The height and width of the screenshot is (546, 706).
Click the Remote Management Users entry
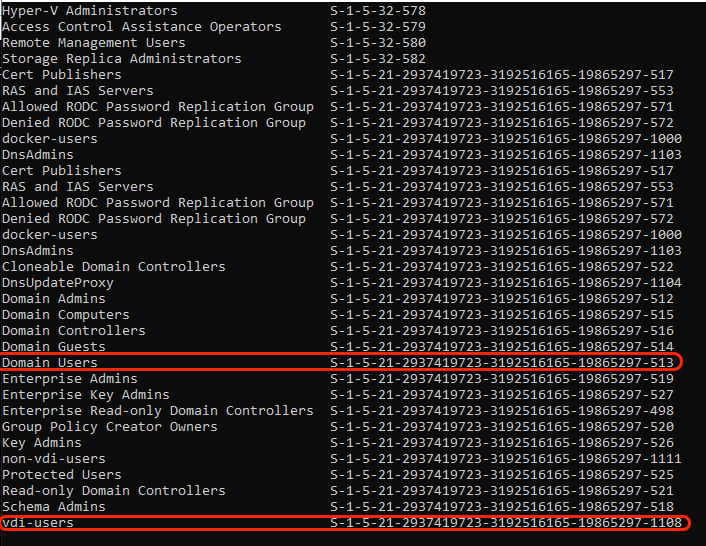pos(93,43)
